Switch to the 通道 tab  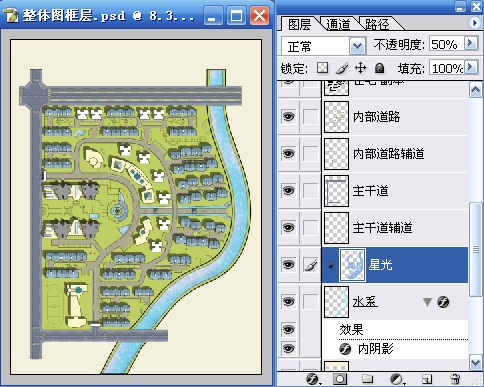338,24
